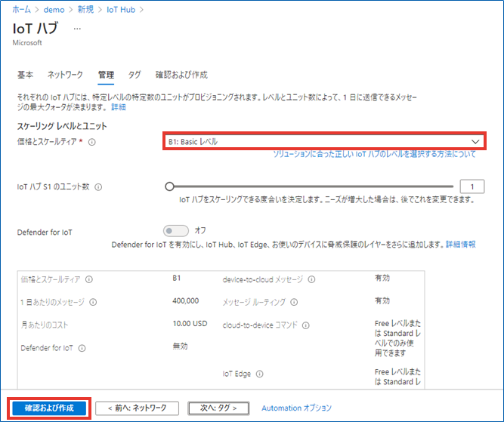Select the 管理 tab
The width and height of the screenshot is (504, 422).
click(x=106, y=75)
